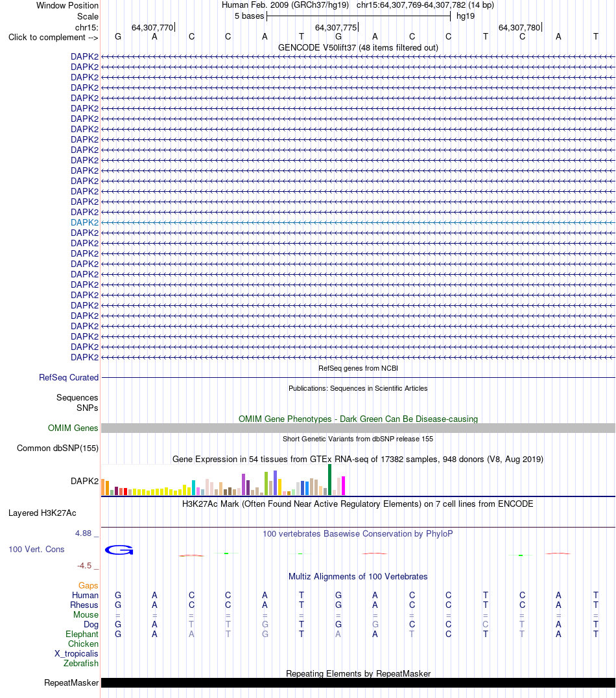Click the Elephant alignment row label
The height and width of the screenshot is (698, 616).
(x=82, y=634)
